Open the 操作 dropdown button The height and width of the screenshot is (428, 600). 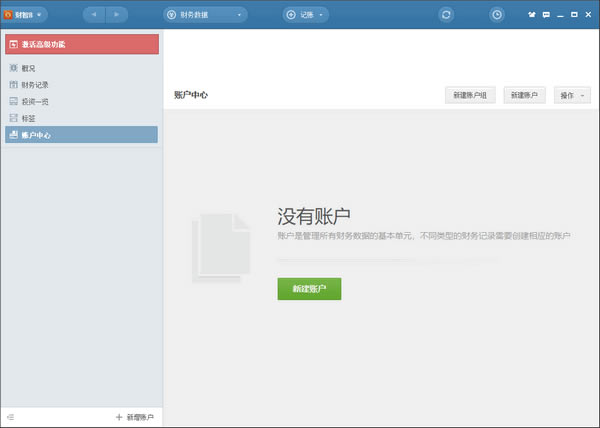click(x=573, y=95)
